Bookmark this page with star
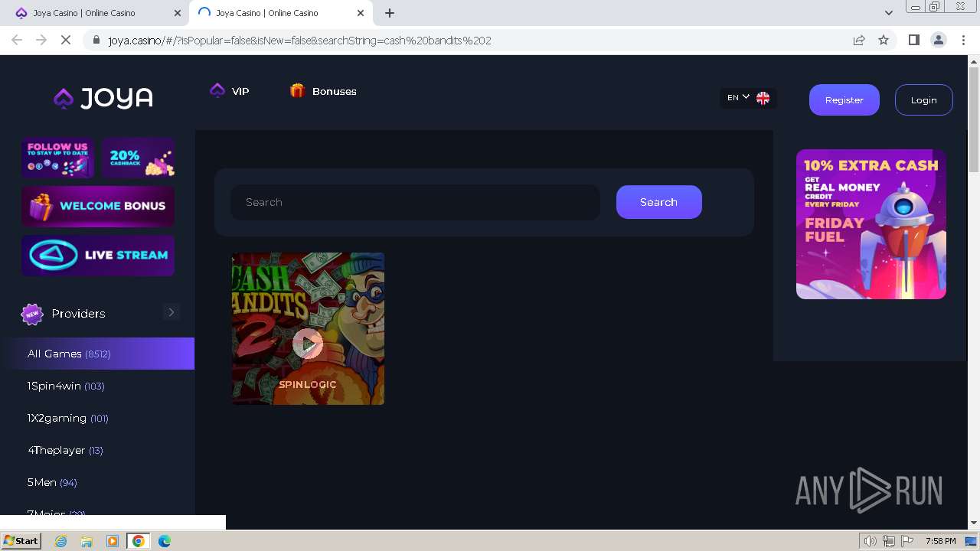 pos(884,41)
